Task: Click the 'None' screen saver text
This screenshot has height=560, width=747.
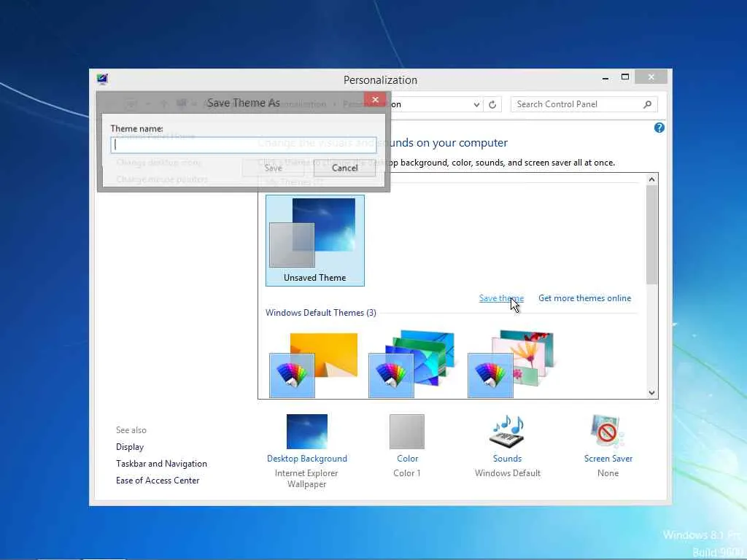Action: [608, 472]
